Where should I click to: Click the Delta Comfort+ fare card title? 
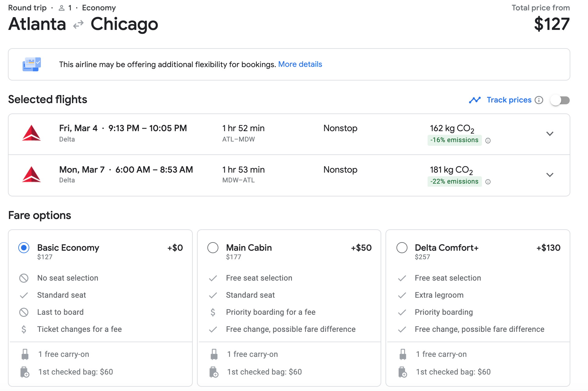click(446, 248)
